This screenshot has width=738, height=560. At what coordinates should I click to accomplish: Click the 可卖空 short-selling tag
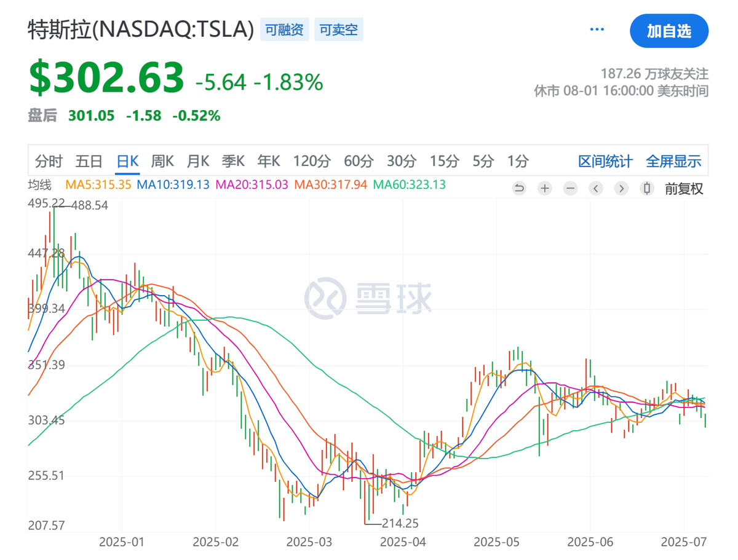tap(339, 30)
